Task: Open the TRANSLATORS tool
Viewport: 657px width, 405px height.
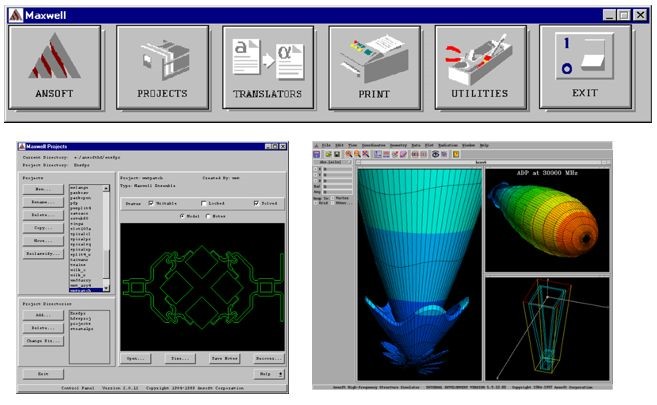Action: 268,67
